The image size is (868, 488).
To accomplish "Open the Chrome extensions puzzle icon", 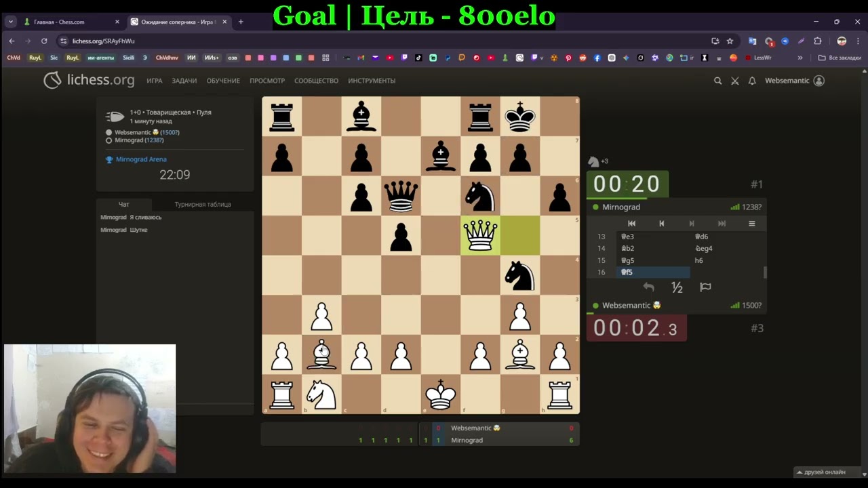I will [817, 41].
